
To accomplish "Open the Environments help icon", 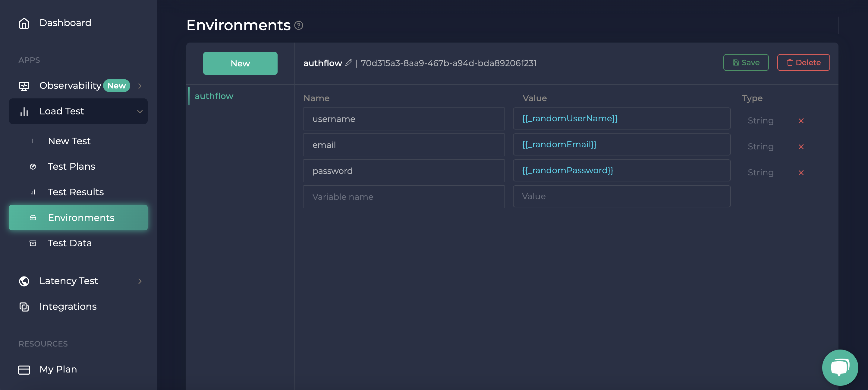I will click(x=299, y=25).
